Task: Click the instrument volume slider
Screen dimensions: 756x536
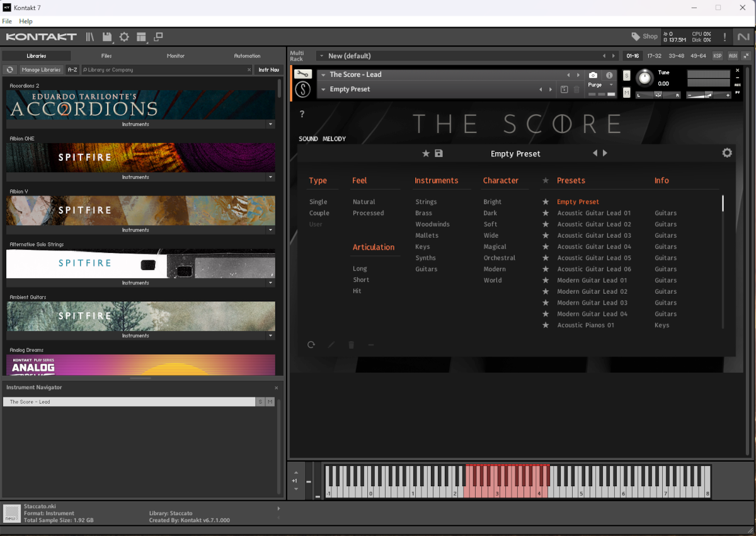Action: point(709,95)
